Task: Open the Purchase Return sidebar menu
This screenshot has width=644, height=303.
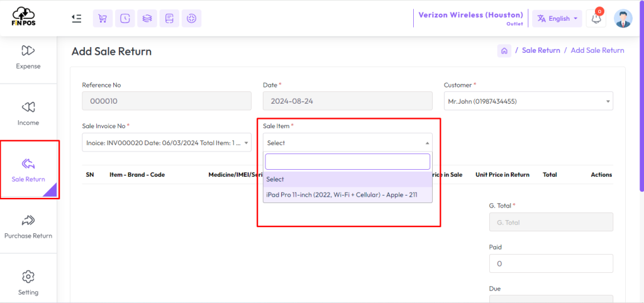Action: [x=28, y=227]
